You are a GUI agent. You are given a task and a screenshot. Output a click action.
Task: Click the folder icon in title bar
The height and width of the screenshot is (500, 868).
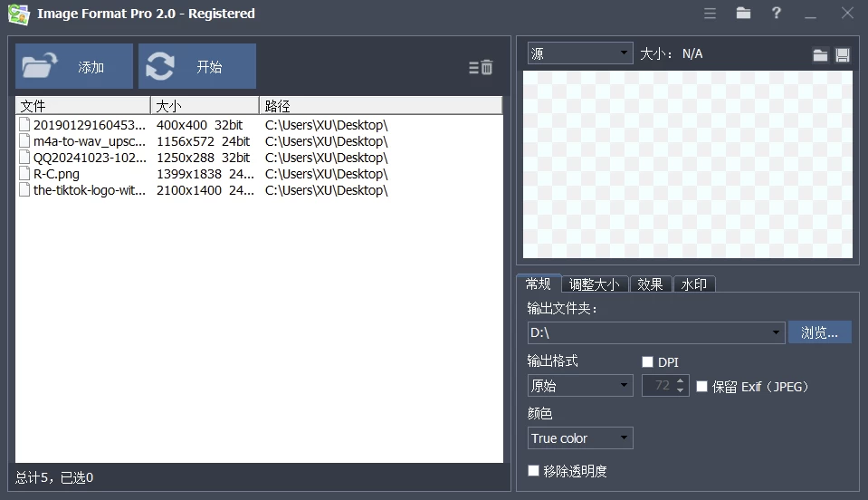pyautogui.click(x=743, y=13)
